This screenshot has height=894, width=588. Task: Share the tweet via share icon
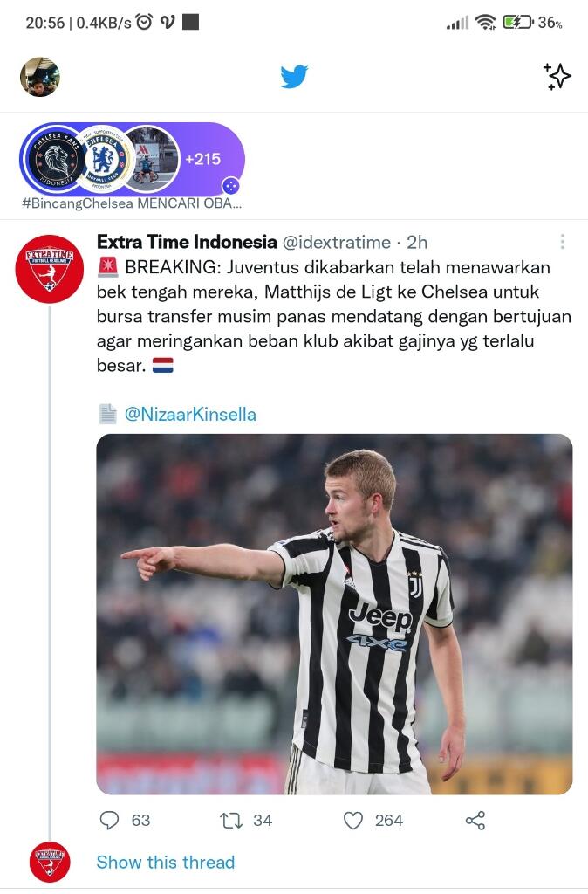(x=475, y=821)
